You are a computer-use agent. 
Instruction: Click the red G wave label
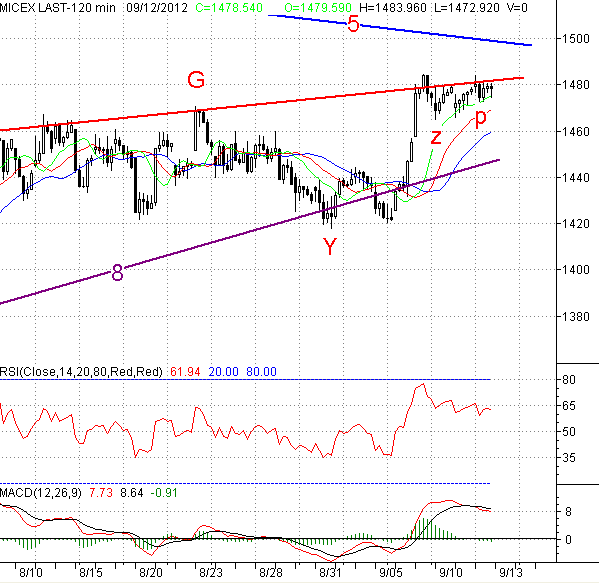[x=196, y=80]
